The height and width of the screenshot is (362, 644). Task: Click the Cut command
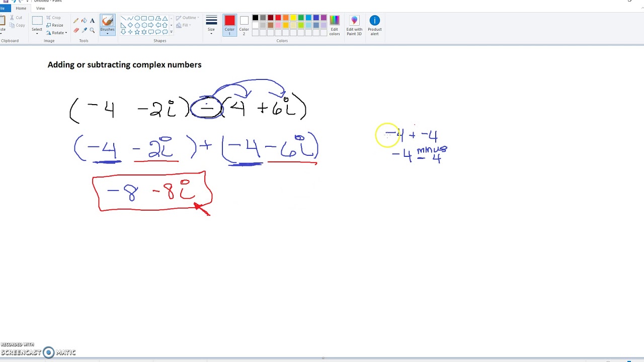pyautogui.click(x=15, y=18)
